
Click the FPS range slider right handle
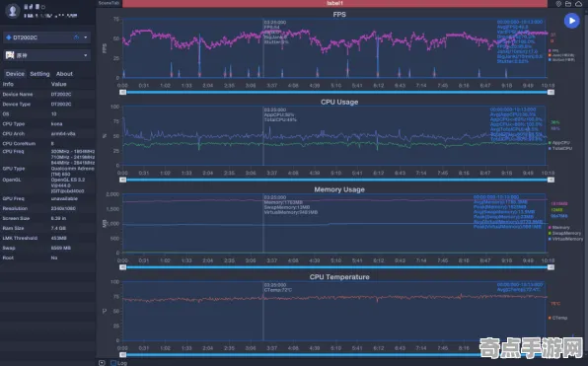(551, 93)
